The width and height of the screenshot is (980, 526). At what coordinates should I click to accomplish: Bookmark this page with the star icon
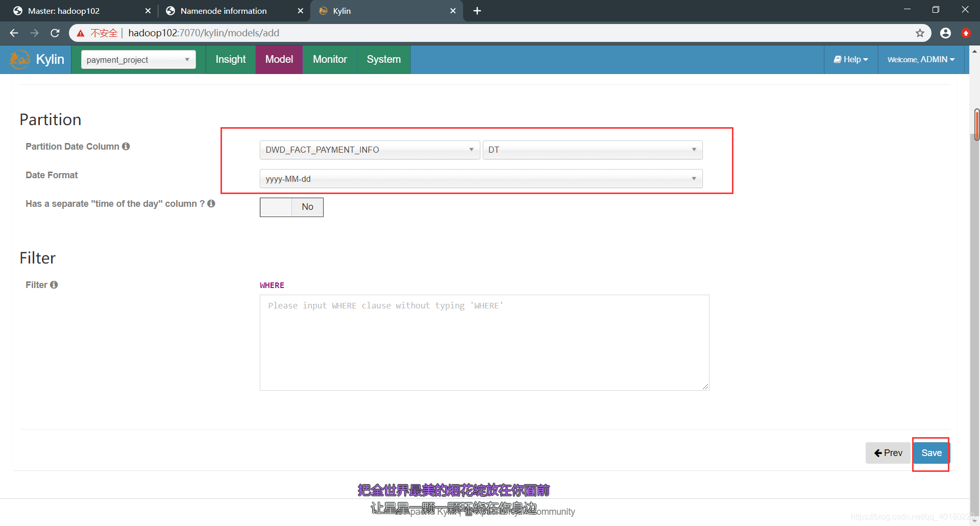click(x=920, y=33)
